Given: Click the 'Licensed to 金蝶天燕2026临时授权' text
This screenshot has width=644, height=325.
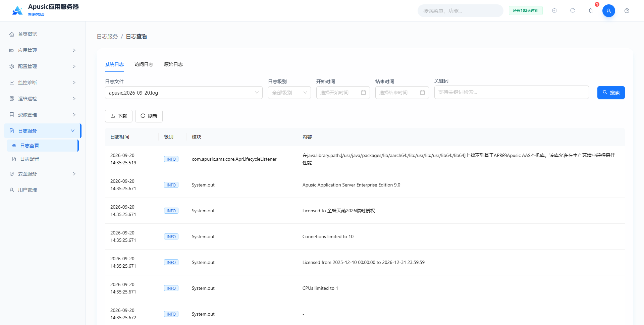Looking at the screenshot, I should click(x=339, y=211).
